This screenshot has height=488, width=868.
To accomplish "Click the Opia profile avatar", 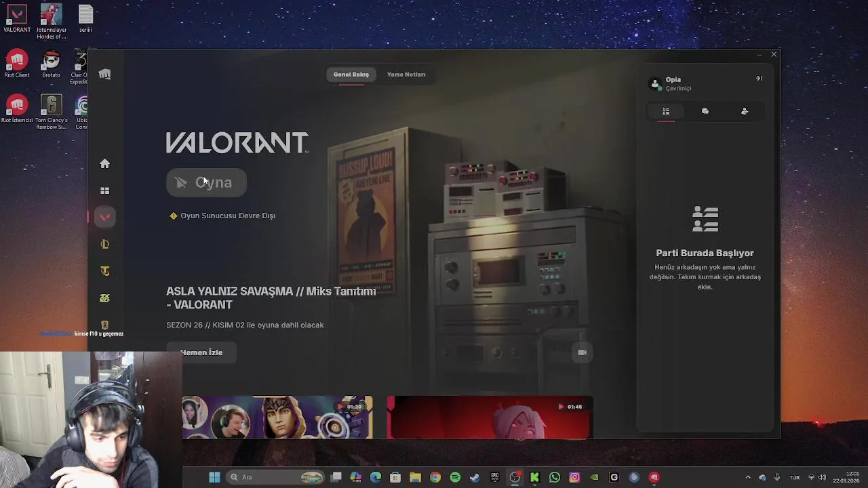I will (655, 83).
